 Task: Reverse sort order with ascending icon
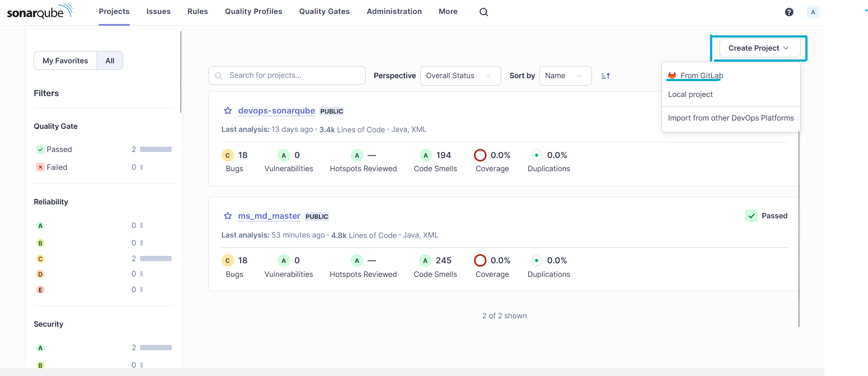605,76
